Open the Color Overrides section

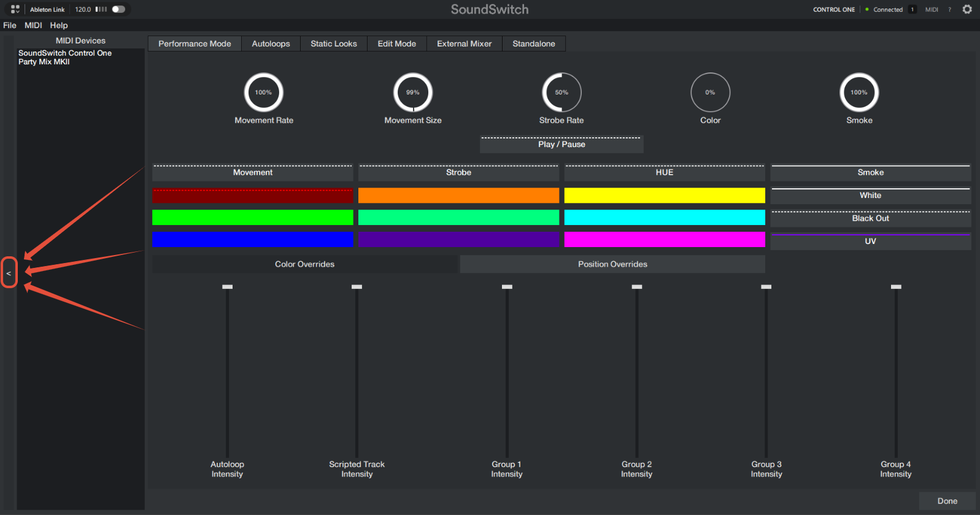tap(305, 264)
